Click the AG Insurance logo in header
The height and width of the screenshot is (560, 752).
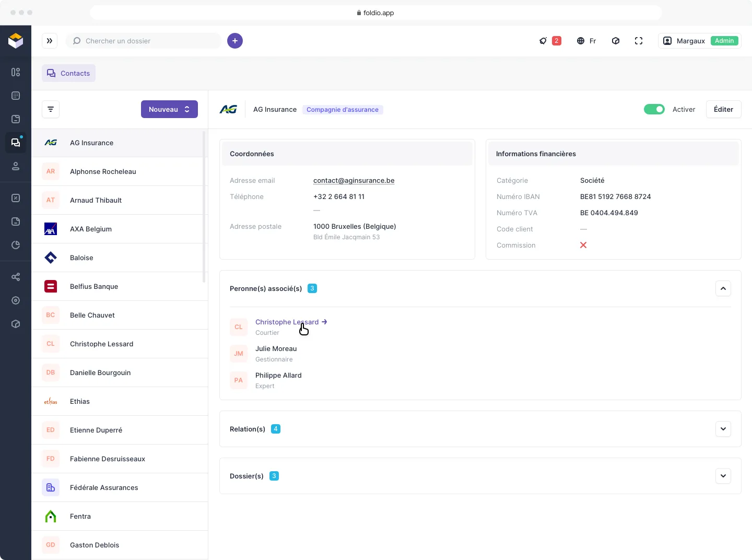point(228,109)
